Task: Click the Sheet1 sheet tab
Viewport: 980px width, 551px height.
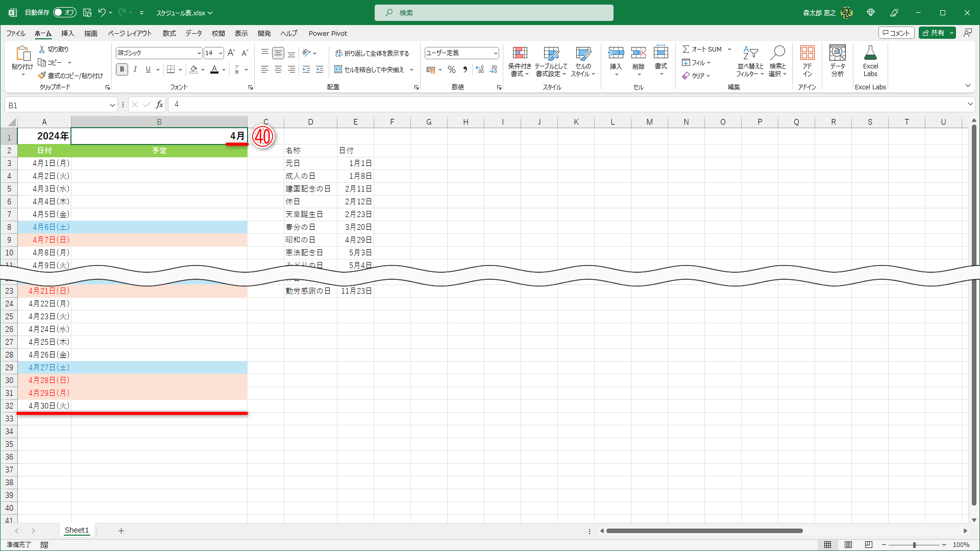Action: coord(77,530)
